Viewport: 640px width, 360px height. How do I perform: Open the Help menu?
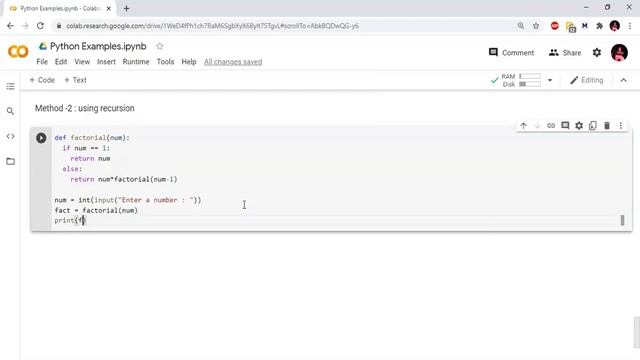[x=189, y=62]
